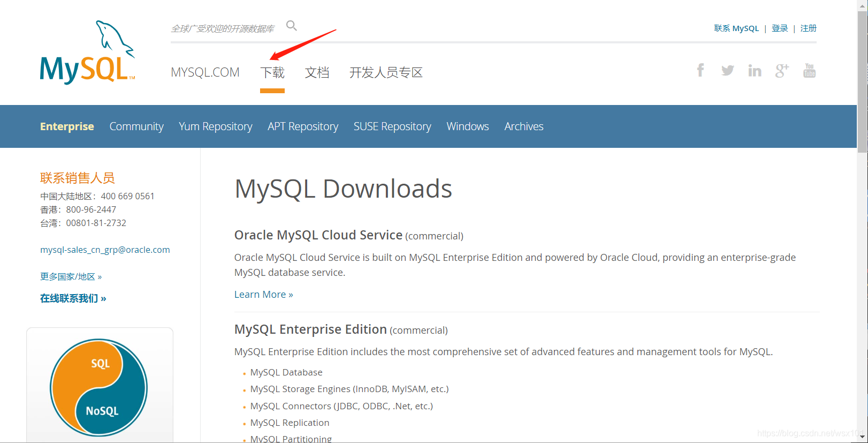
Task: Click the 香港 800-96-2447 phone line
Action: pos(78,209)
